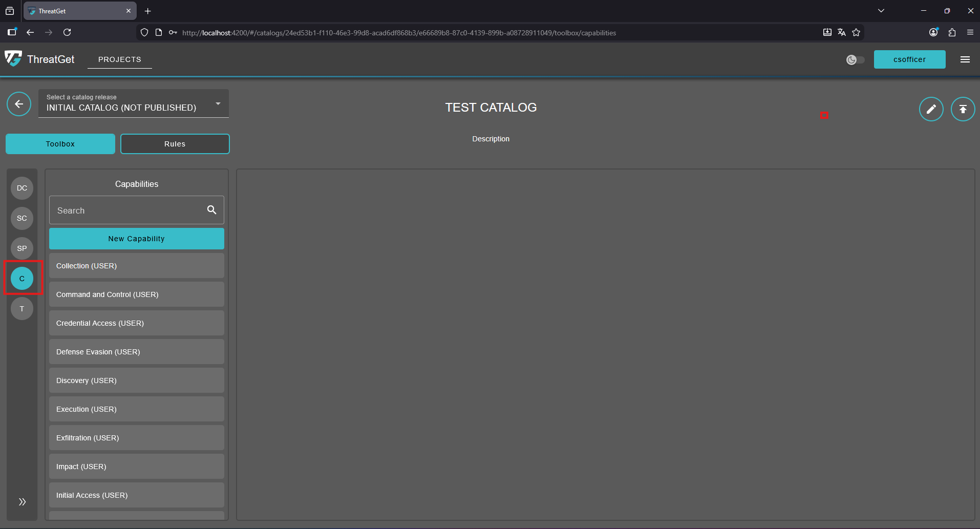Select the SP sidebar icon
Screen dimensions: 980x529
pyautogui.click(x=22, y=248)
